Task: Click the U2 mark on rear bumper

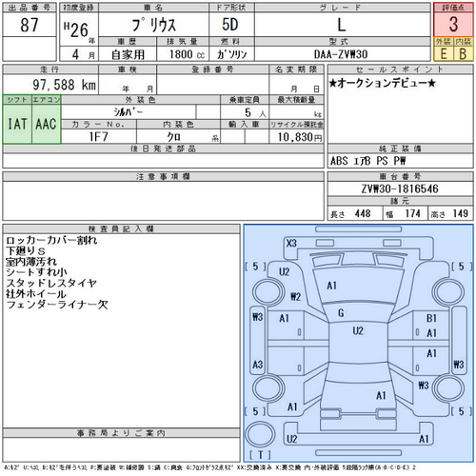Action: (291, 439)
